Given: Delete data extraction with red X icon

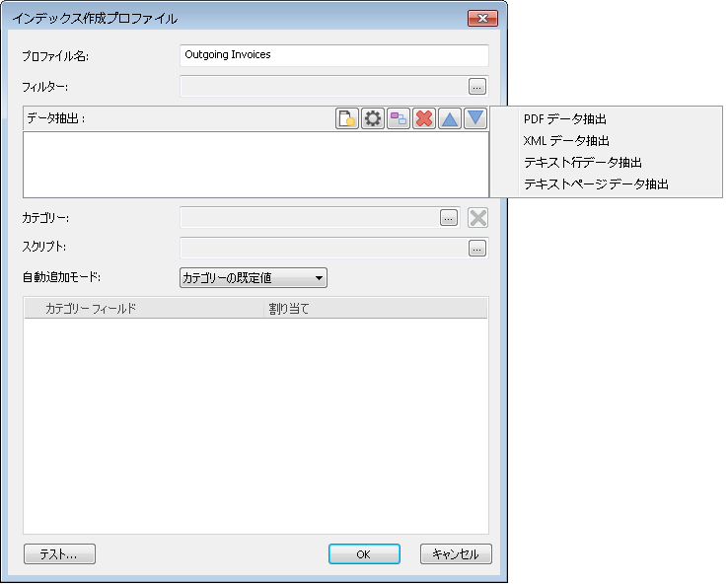Looking at the screenshot, I should tap(424, 118).
